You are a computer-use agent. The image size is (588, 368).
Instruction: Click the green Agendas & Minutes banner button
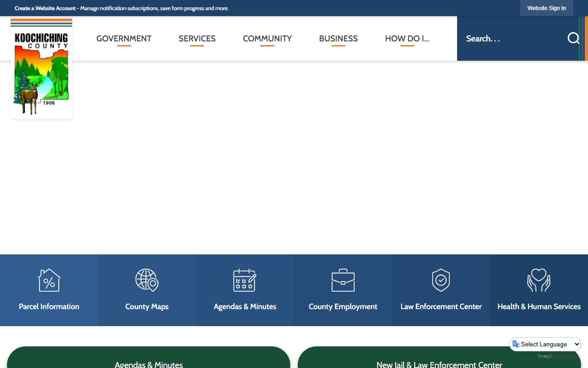pyautogui.click(x=148, y=357)
